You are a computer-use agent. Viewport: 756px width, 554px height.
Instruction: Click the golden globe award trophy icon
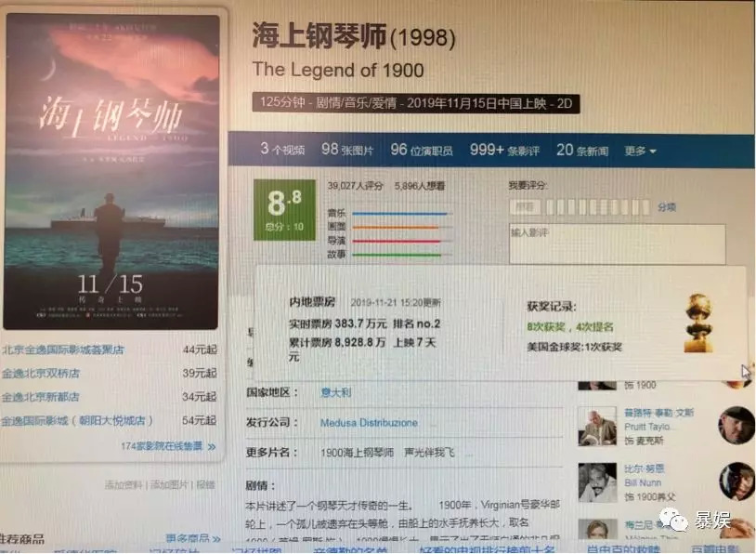click(x=698, y=323)
